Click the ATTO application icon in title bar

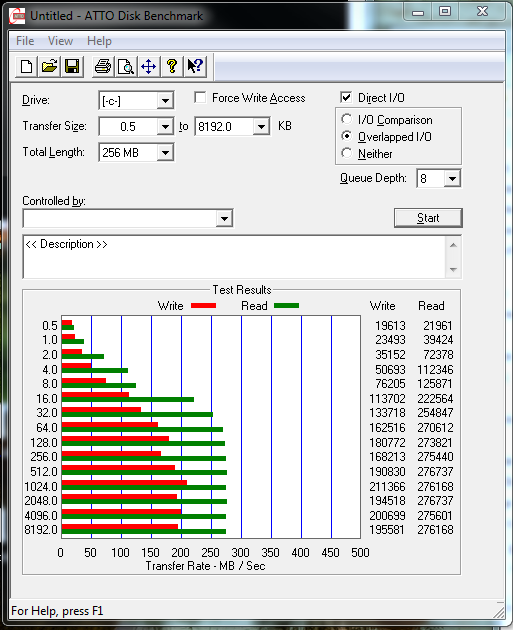coord(17,16)
